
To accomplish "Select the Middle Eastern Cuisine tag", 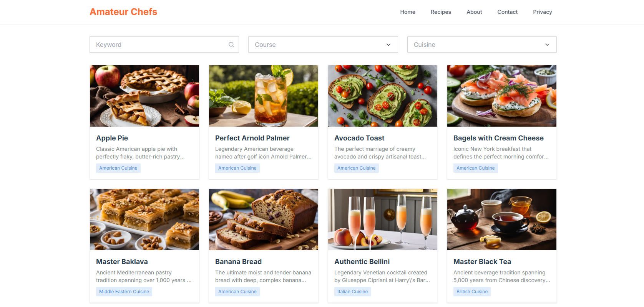I will 124,292.
